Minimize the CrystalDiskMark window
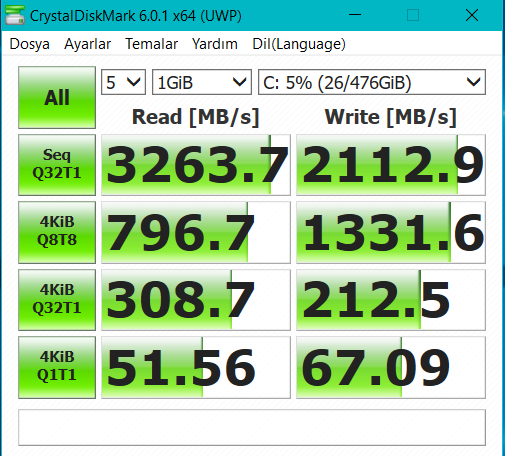The image size is (505, 456). click(355, 15)
